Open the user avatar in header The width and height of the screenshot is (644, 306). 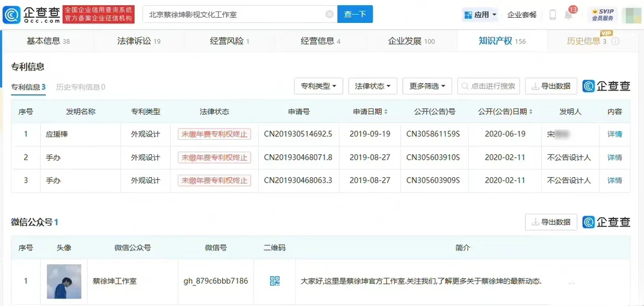tap(631, 15)
